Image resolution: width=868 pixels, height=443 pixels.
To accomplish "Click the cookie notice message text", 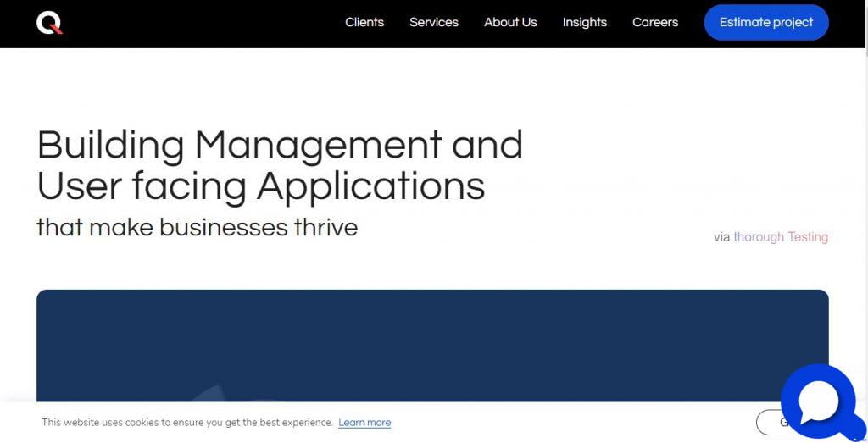I will point(187,423).
